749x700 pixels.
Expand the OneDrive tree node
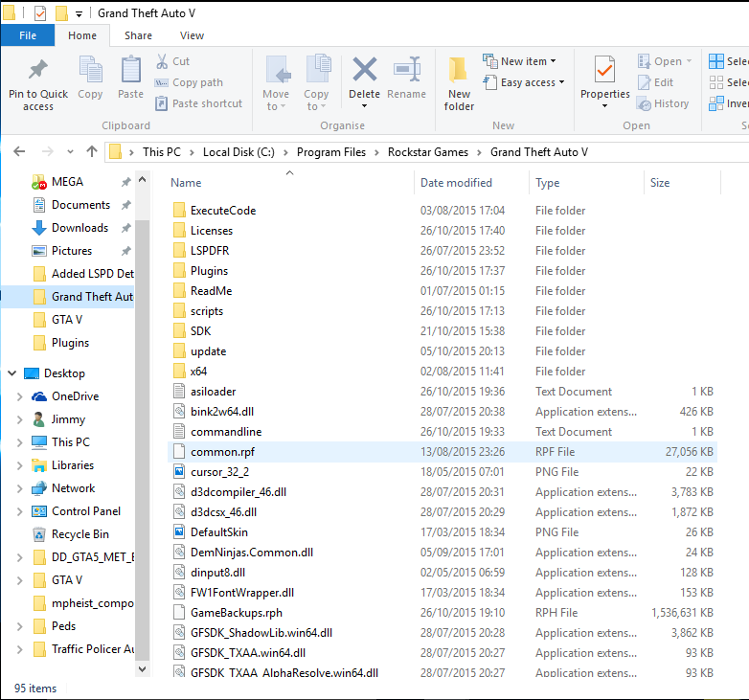19,396
